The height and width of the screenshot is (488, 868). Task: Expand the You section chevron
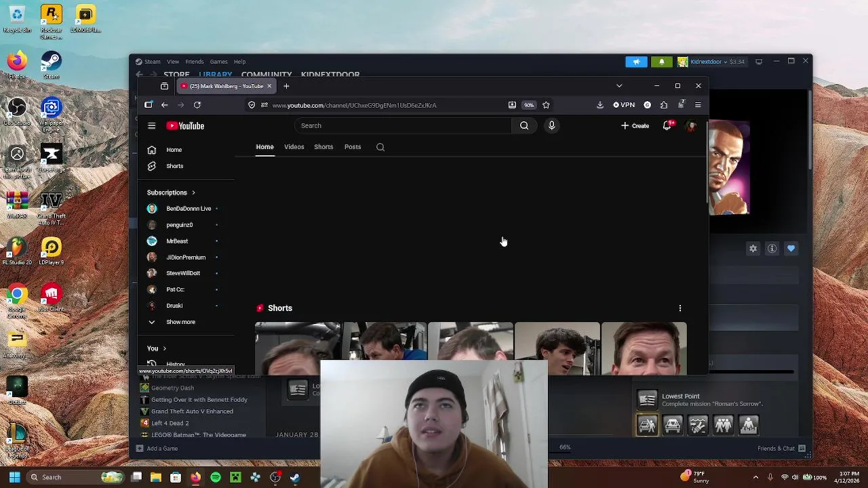click(164, 348)
